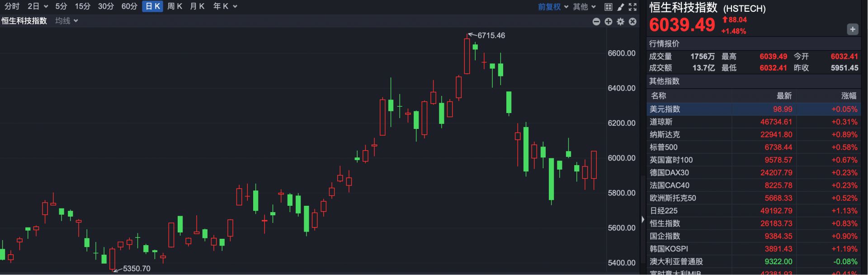Zoom in the chart with plus icon
The image size is (868, 275).
(609, 22)
